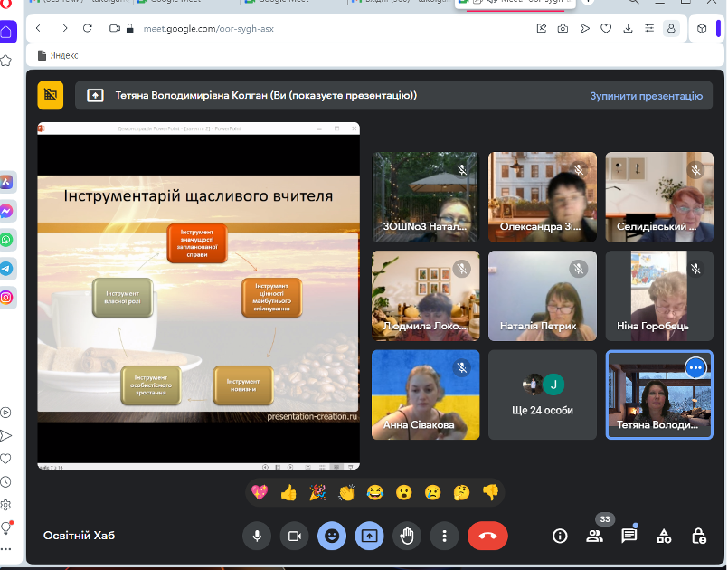Add page to bookmarks heart icon
Viewport: 728px width, 570px height.
(606, 29)
